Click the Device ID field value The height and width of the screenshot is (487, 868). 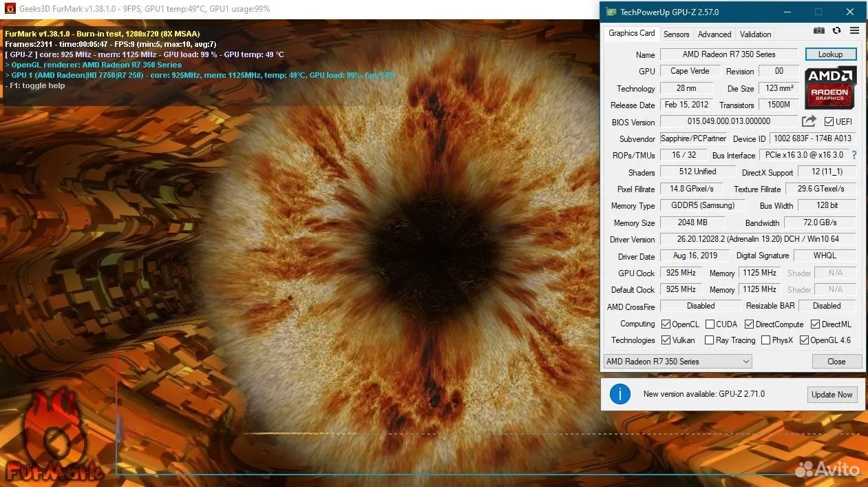pyautogui.click(x=812, y=138)
